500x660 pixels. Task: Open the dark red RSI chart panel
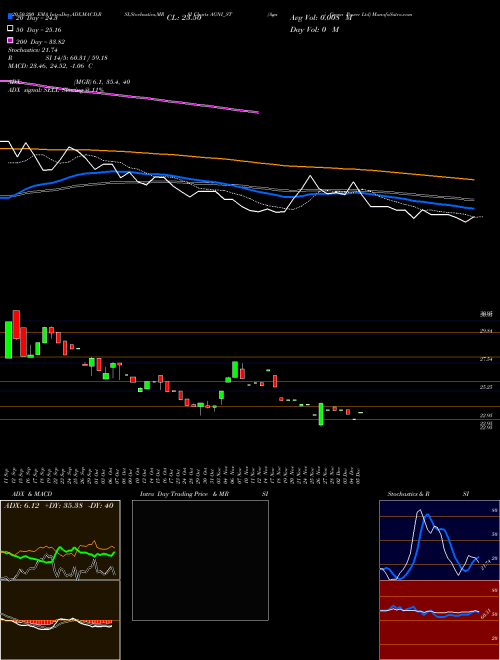point(439,620)
